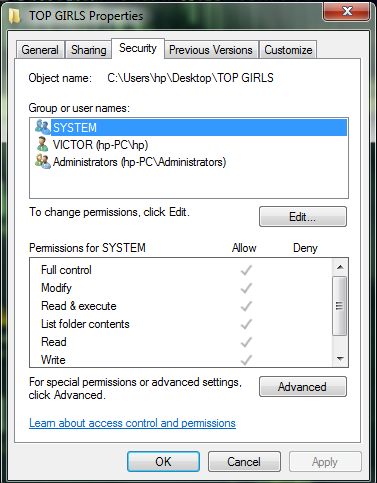Click the SYSTEM group icon

[x=43, y=127]
